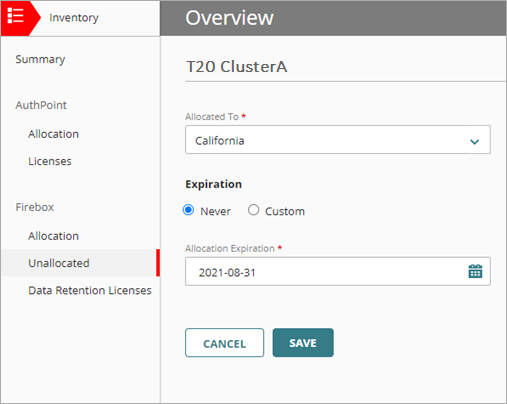
Task: Click the Allocated To field label
Action: tap(212, 117)
